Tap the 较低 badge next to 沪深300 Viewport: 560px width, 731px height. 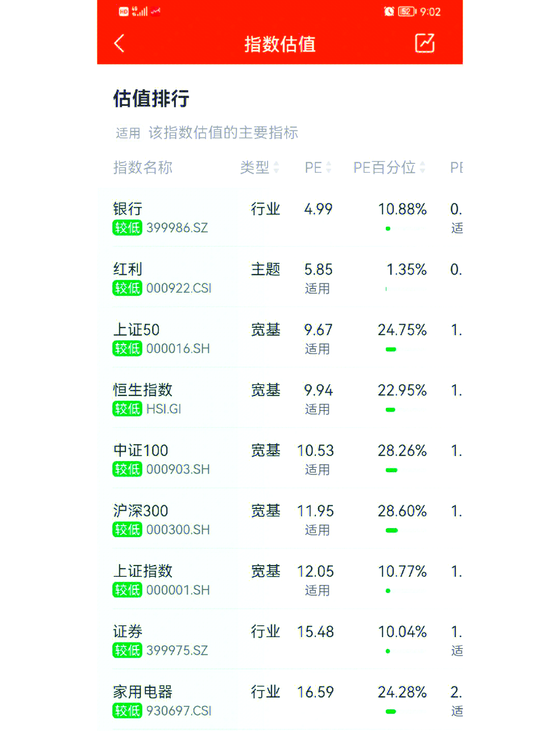tap(127, 529)
